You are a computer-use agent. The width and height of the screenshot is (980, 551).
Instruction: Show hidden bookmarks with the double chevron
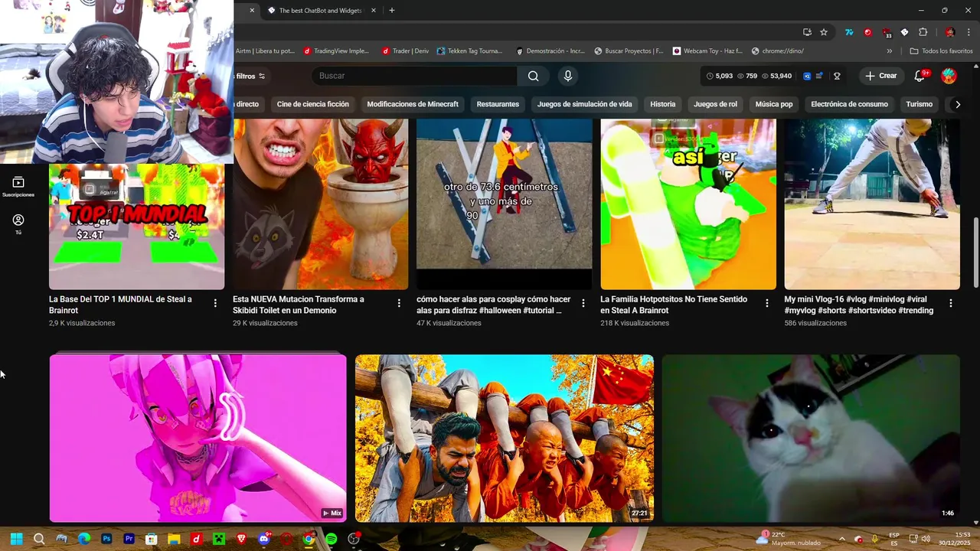(x=889, y=51)
